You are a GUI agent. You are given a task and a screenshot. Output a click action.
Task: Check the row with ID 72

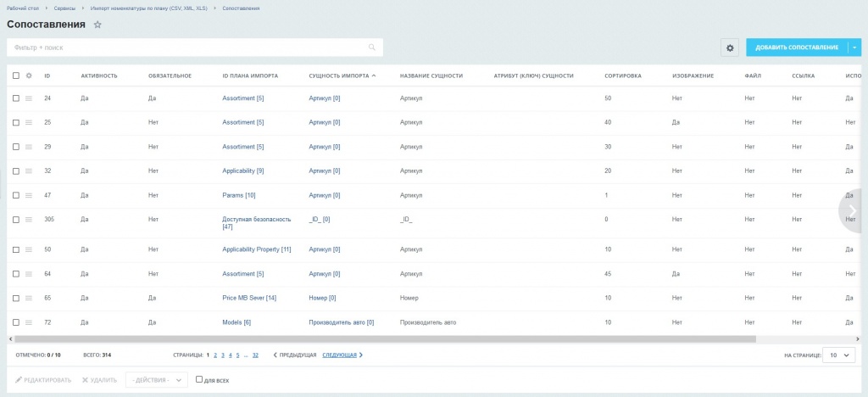[x=16, y=322]
